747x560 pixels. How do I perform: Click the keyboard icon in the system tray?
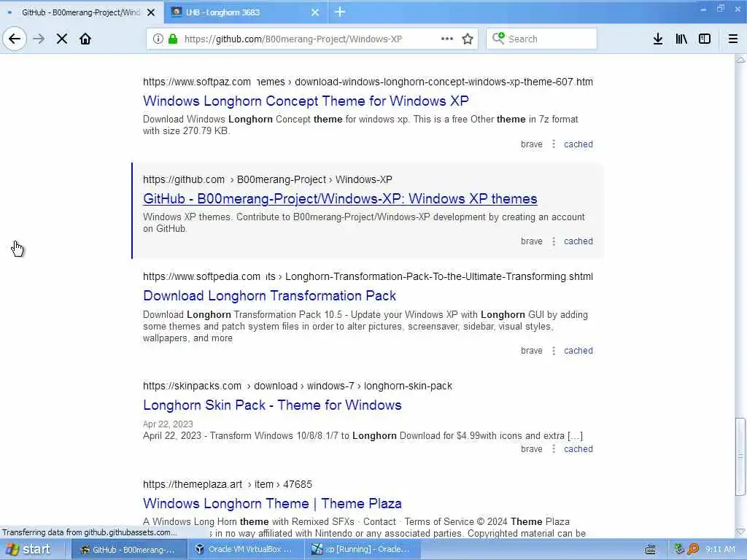pos(650,550)
